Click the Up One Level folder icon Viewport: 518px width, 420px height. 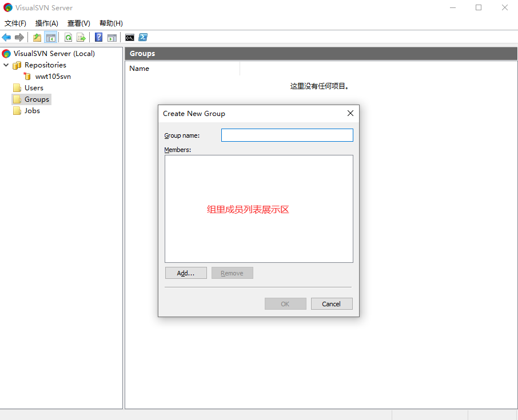37,38
